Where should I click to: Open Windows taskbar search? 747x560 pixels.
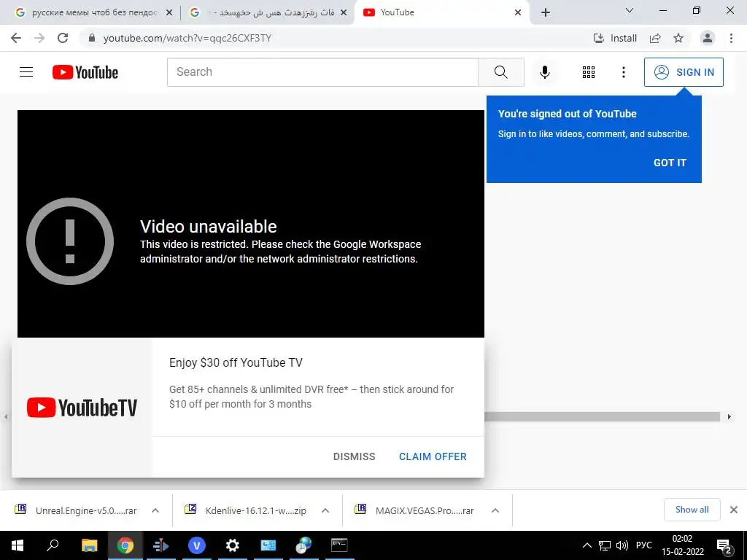[x=53, y=545]
